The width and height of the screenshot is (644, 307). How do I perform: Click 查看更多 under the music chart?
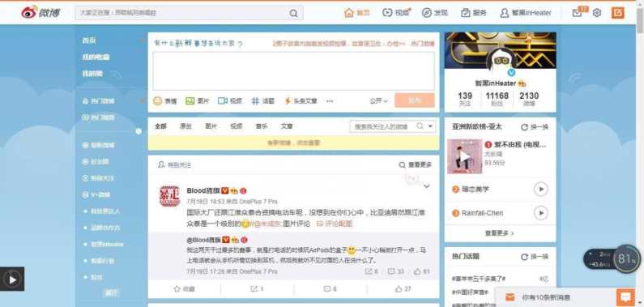point(500,233)
